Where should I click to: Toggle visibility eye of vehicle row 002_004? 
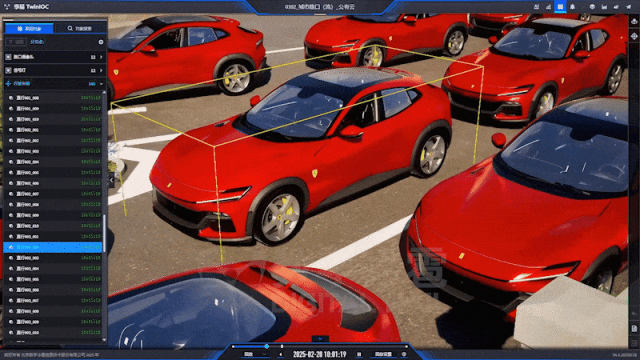[x=11, y=162]
